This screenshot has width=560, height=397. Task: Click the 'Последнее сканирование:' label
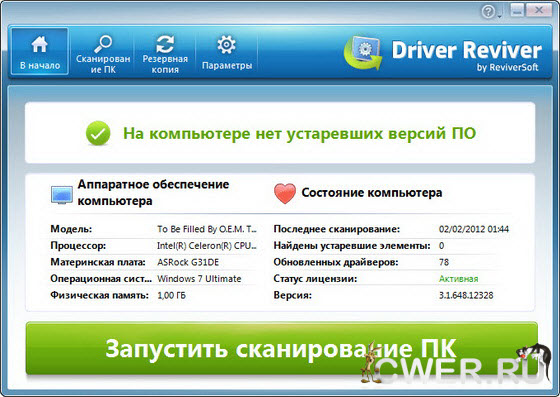[337, 229]
